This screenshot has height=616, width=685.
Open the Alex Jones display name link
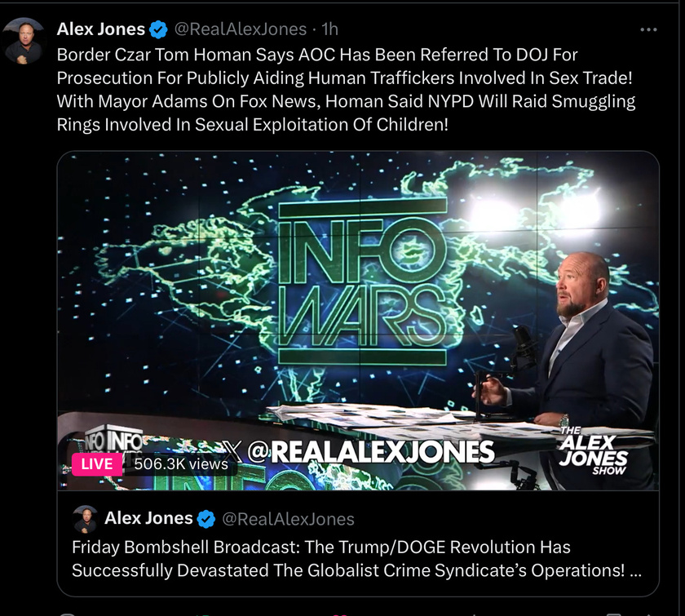tap(101, 29)
